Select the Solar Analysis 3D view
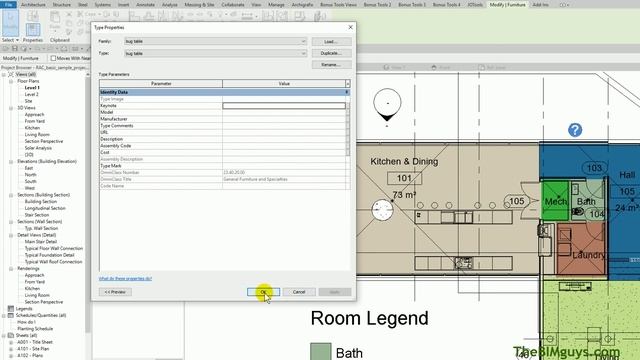 pyautogui.click(x=38, y=148)
